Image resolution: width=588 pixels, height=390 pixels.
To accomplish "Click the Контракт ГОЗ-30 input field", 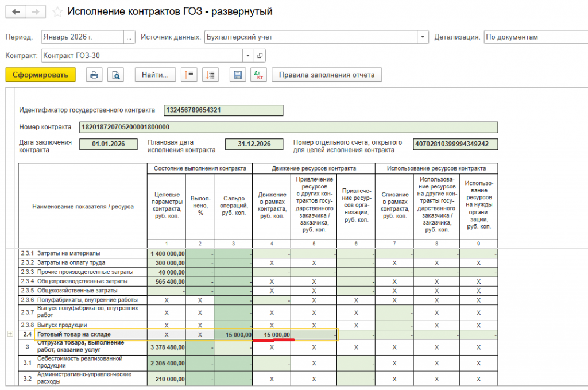I will (x=142, y=56).
